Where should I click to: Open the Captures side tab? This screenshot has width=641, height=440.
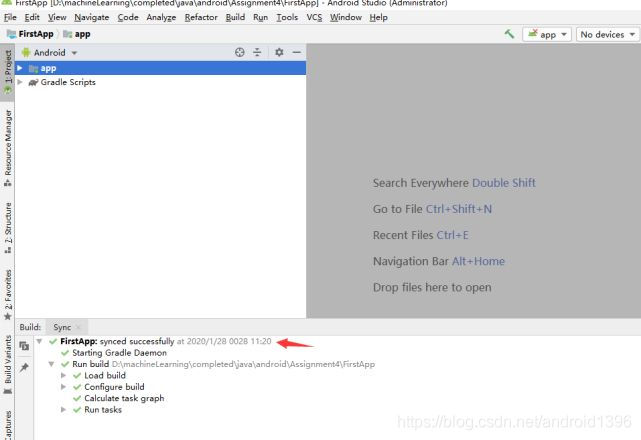point(7,424)
